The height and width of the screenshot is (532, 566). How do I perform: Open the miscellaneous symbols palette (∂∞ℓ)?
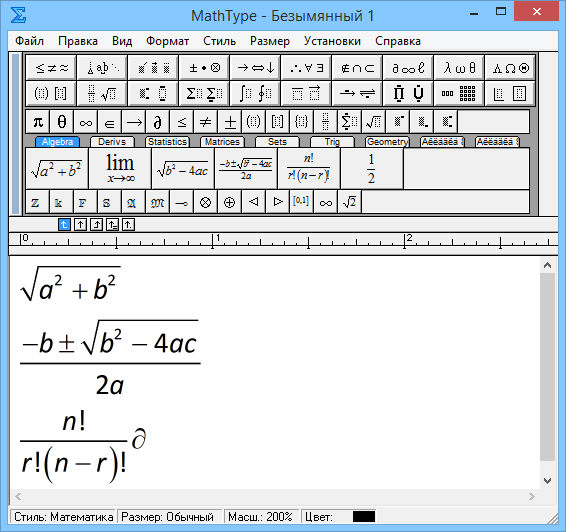tap(408, 67)
